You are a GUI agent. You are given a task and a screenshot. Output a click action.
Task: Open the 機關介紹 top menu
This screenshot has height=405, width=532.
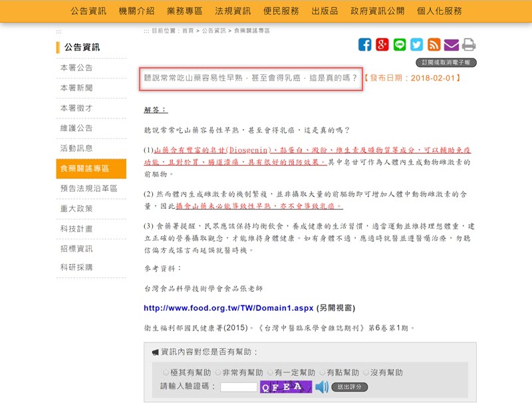tap(137, 11)
